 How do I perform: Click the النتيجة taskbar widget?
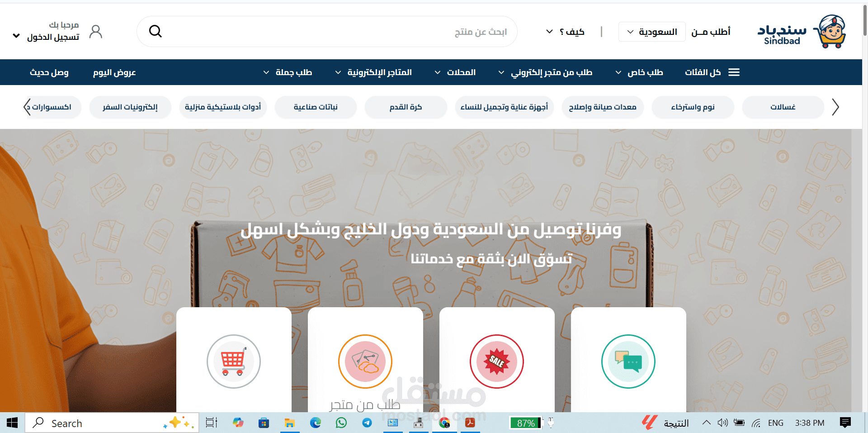[x=666, y=423]
